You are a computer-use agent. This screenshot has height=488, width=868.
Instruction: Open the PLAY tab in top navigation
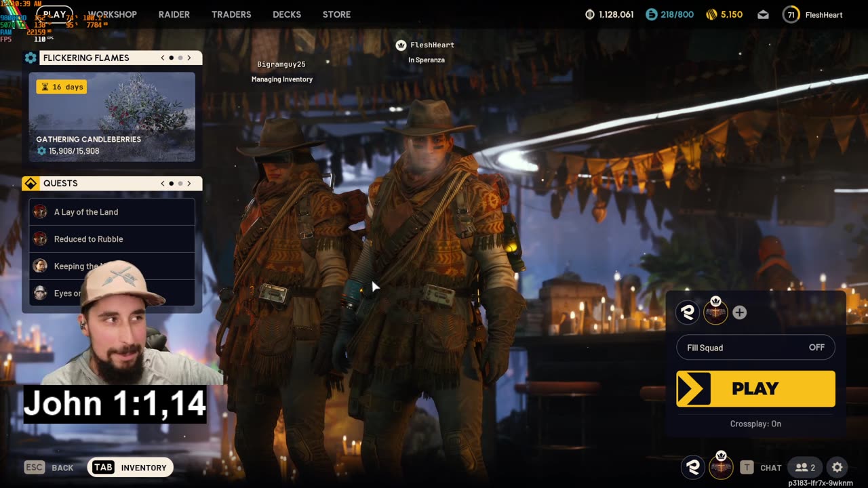[x=54, y=14]
